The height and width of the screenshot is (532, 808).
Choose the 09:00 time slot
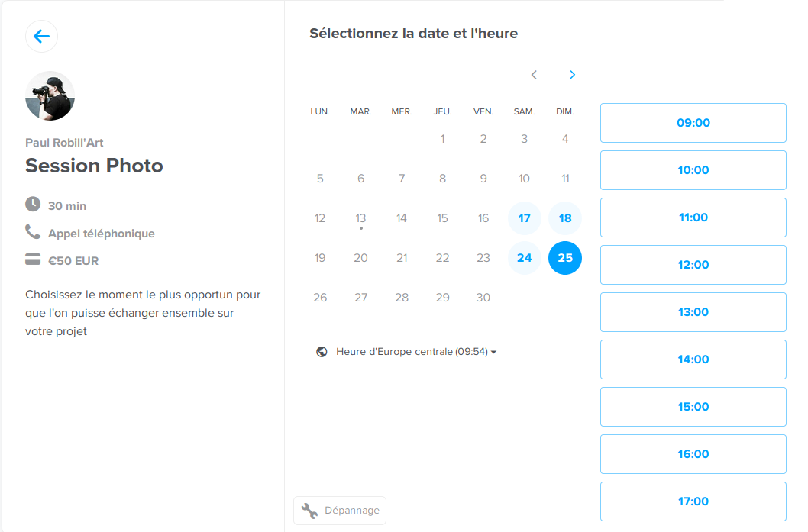click(693, 123)
